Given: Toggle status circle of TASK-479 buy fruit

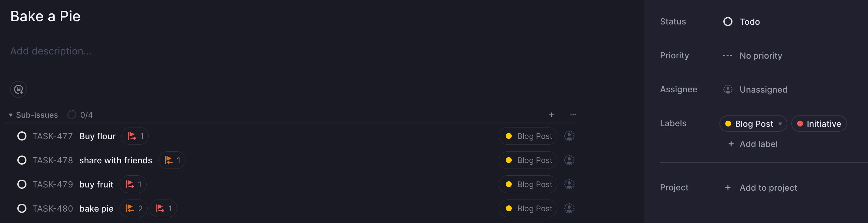Looking at the screenshot, I should click(x=22, y=184).
